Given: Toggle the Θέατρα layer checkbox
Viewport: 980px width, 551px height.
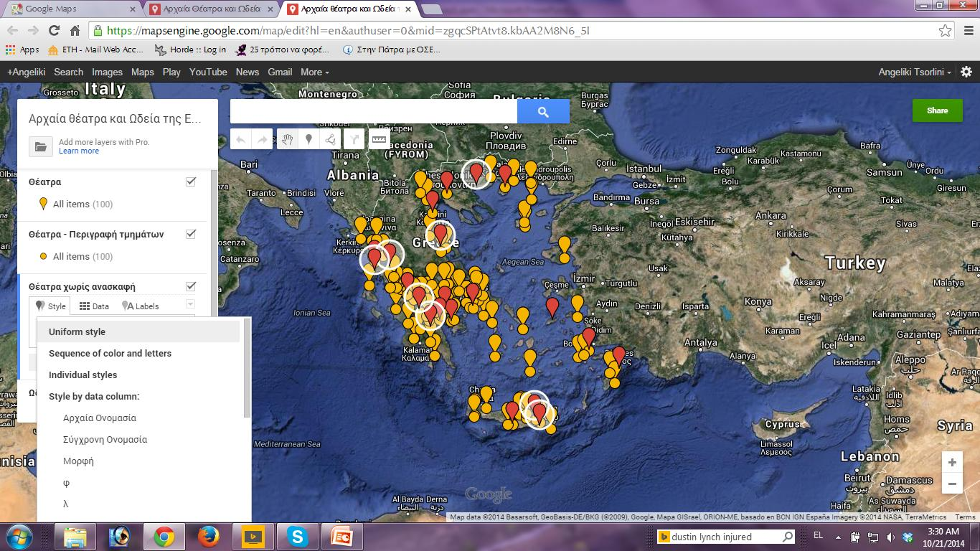Looking at the screenshot, I should [x=191, y=182].
